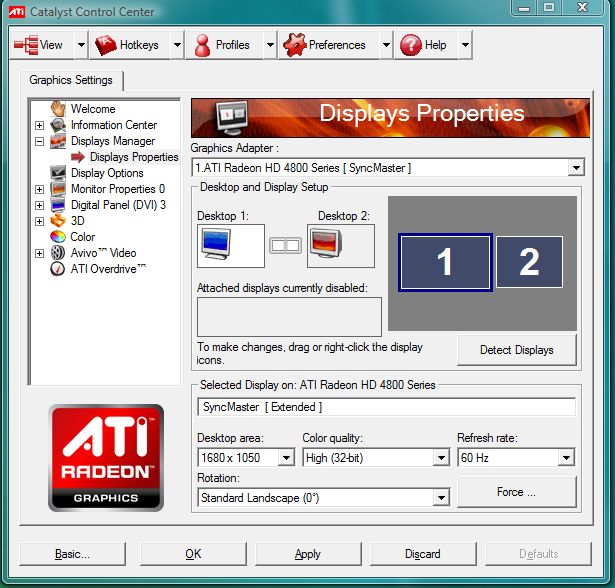The width and height of the screenshot is (615, 588).
Task: Open the Profiles dropdown arrow
Action: click(x=270, y=45)
